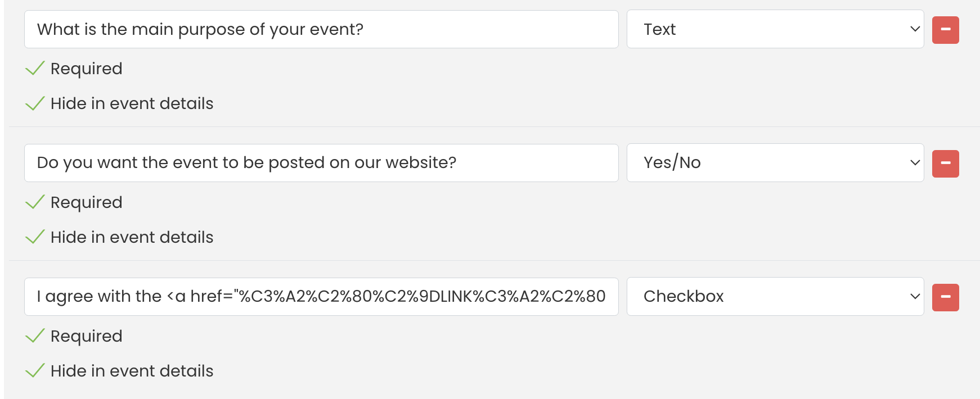
Task: Click the green checkmark beside last Hide in event details
Action: [x=35, y=370]
